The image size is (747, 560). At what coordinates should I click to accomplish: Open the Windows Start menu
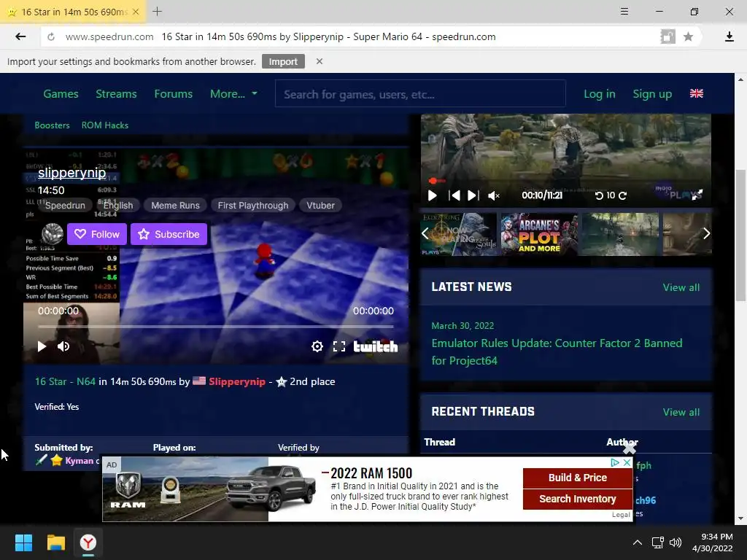[23, 542]
